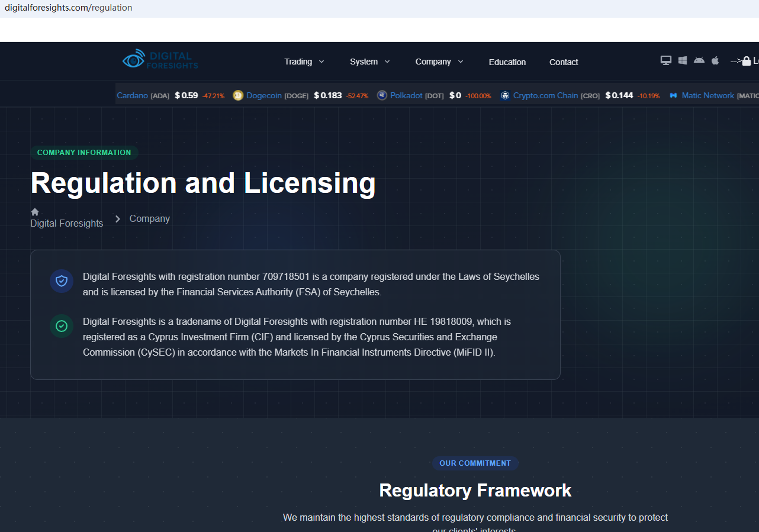This screenshot has height=532, width=759.
Task: Click the browser address bar URL
Action: [x=69, y=8]
